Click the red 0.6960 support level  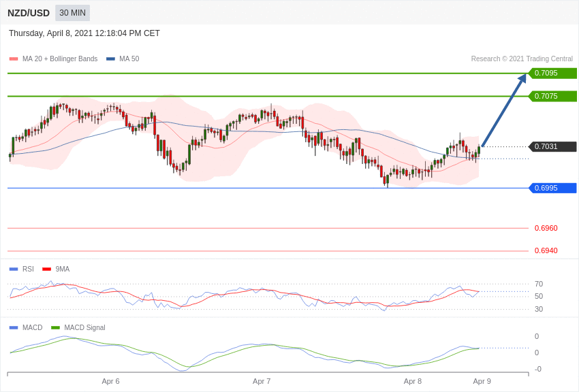[546, 229]
